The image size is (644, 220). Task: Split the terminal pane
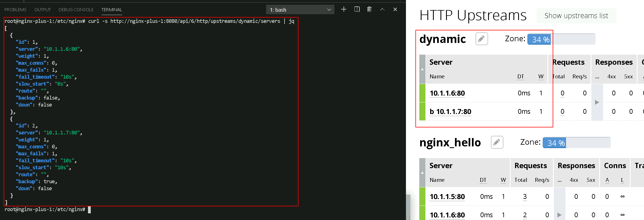pyautogui.click(x=357, y=9)
